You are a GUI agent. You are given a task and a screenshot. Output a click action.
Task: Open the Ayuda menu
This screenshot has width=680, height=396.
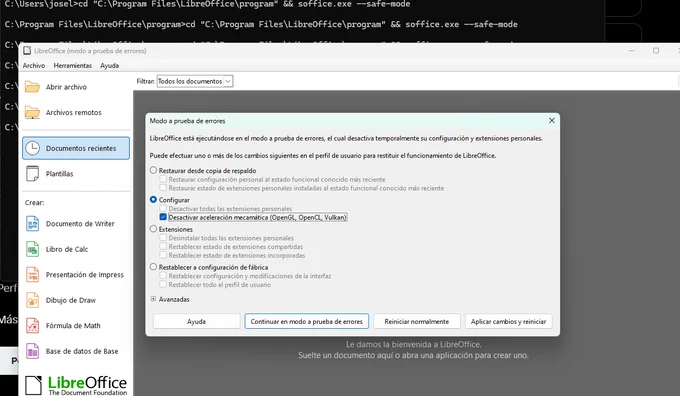click(x=109, y=65)
